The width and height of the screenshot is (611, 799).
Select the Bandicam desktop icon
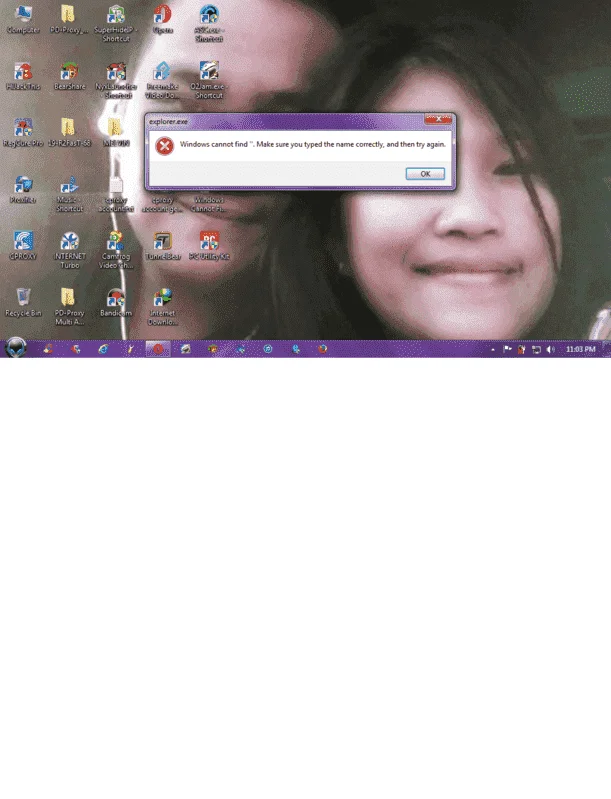[116, 303]
